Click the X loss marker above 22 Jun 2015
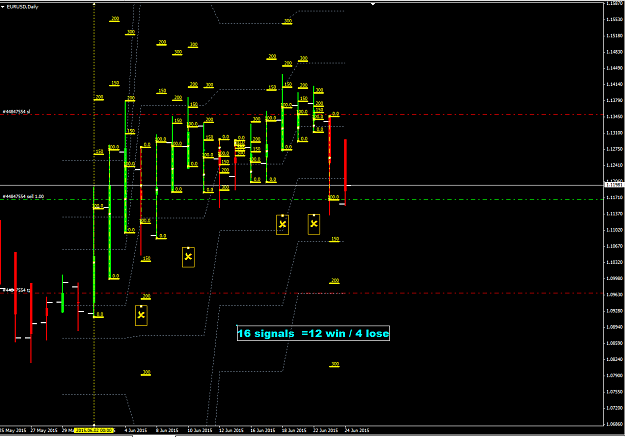 coord(314,224)
